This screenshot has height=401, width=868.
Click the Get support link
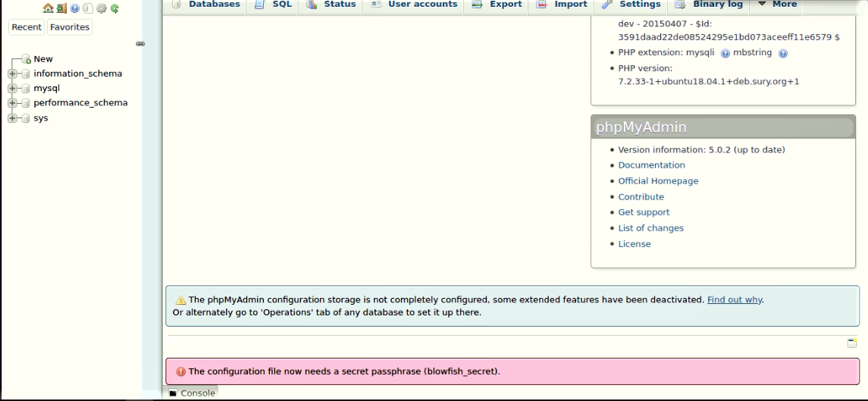(x=644, y=212)
